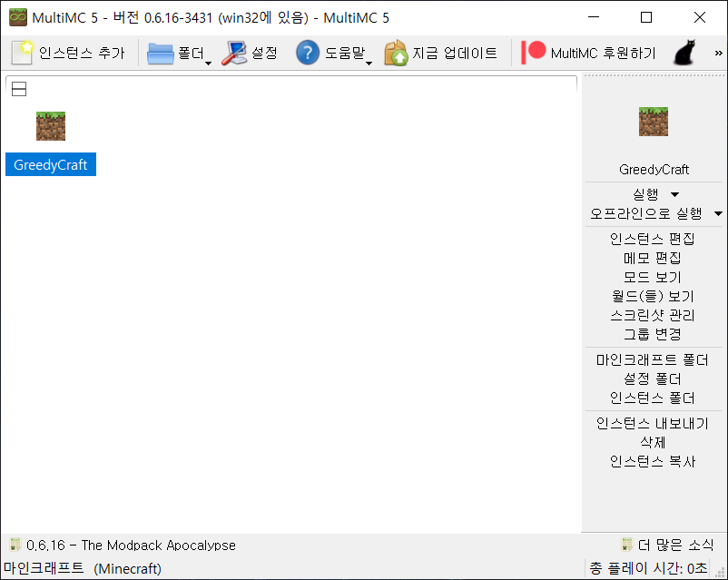This screenshot has height=580, width=728.
Task: Open 설정 폴더 in the side panel
Action: [653, 378]
